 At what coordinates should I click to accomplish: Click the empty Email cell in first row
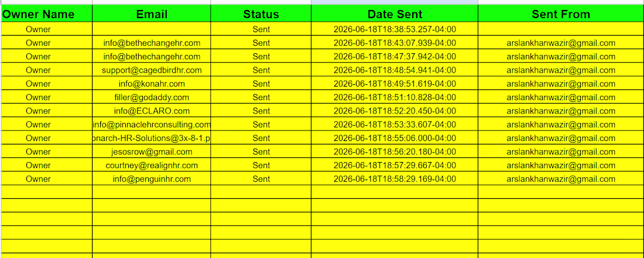pyautogui.click(x=152, y=29)
